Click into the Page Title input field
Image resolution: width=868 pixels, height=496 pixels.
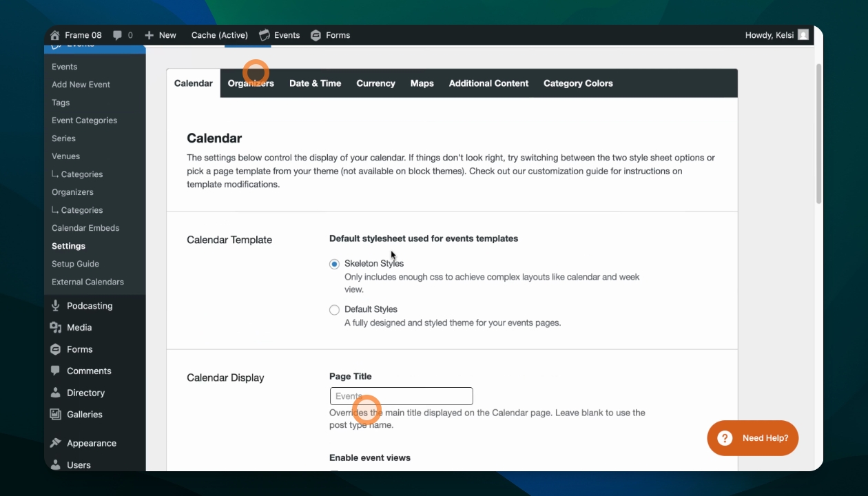[x=402, y=396]
